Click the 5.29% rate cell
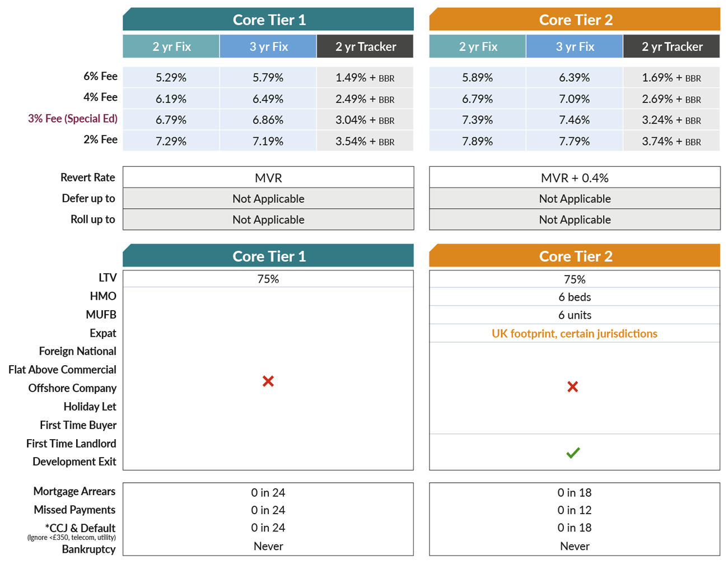 click(x=171, y=78)
